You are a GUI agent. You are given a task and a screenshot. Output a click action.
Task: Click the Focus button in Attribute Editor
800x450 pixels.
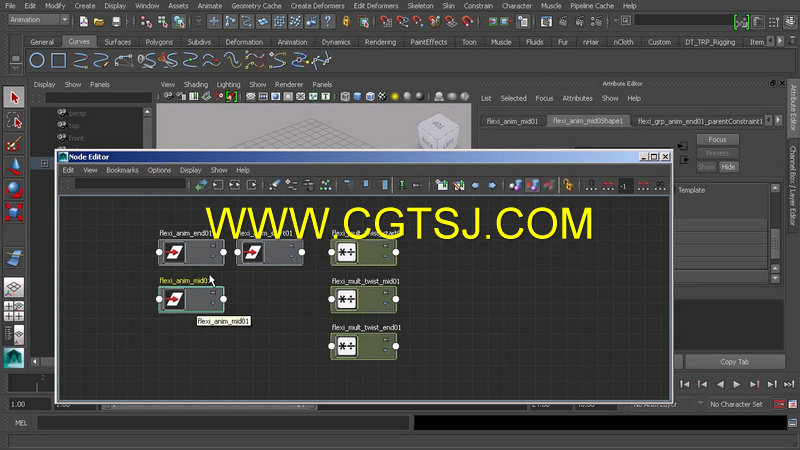coord(717,139)
